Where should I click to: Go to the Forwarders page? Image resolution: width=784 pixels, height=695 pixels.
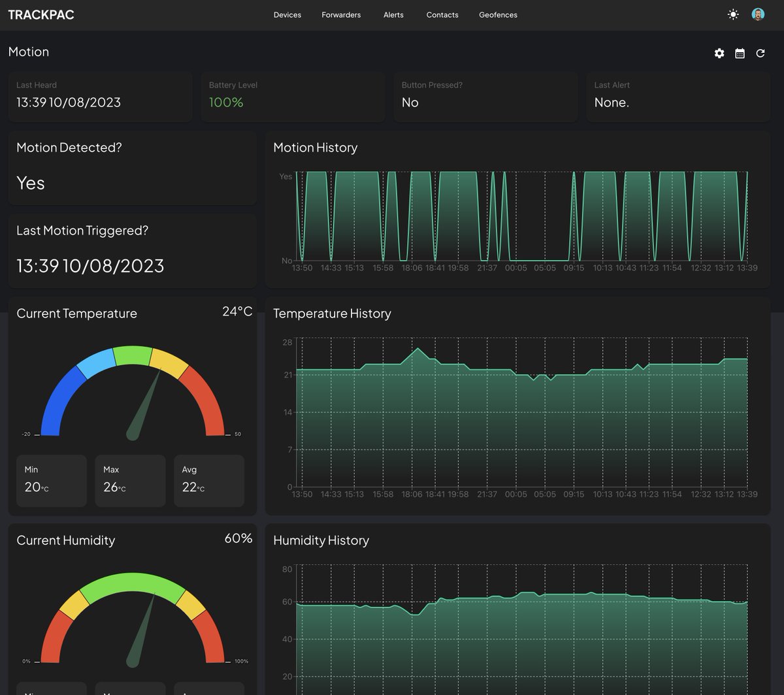coord(341,15)
